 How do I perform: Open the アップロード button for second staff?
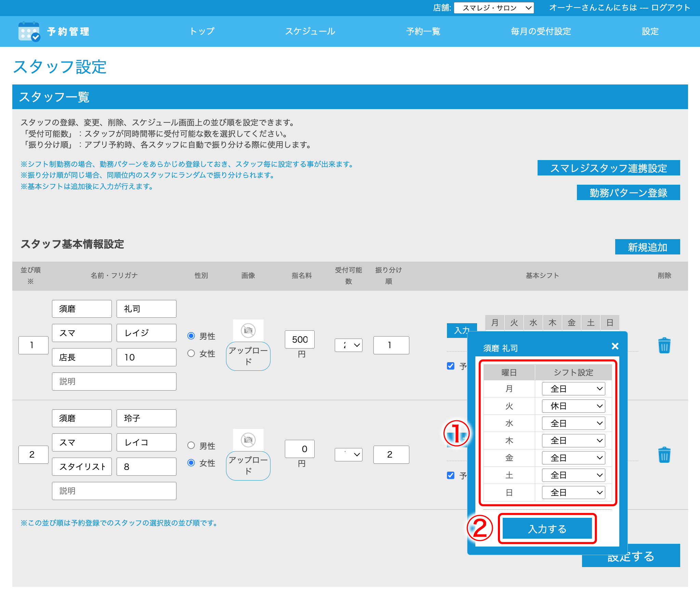point(248,465)
